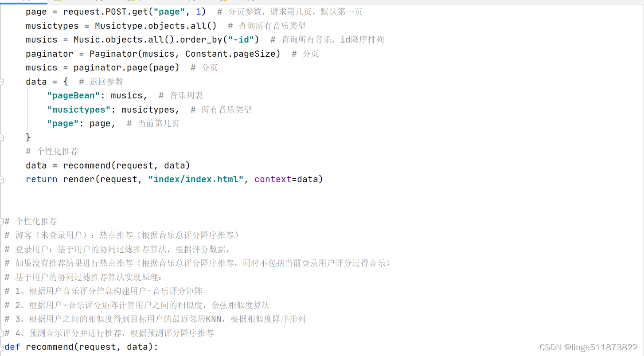The width and height of the screenshot is (644, 356).
Task: Toggle the fold end marker beside 'return render'
Action: (2, 179)
